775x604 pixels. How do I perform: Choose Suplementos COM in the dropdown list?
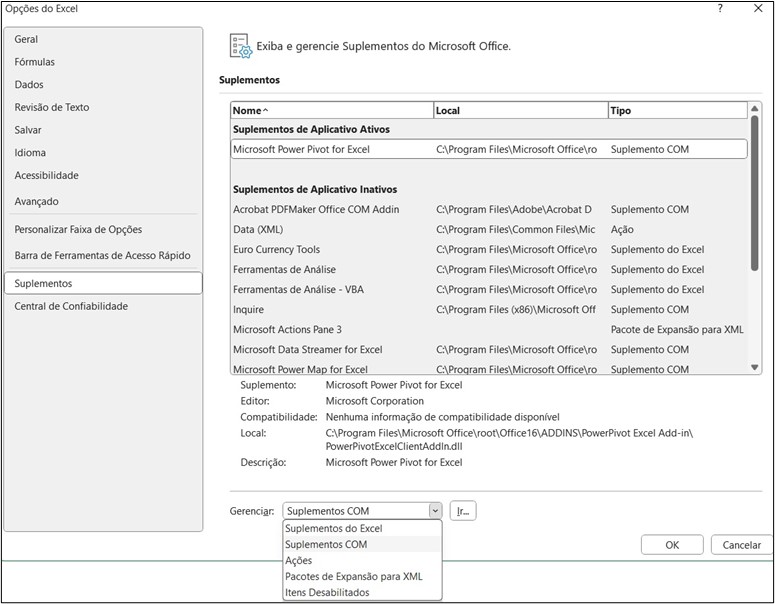point(362,544)
